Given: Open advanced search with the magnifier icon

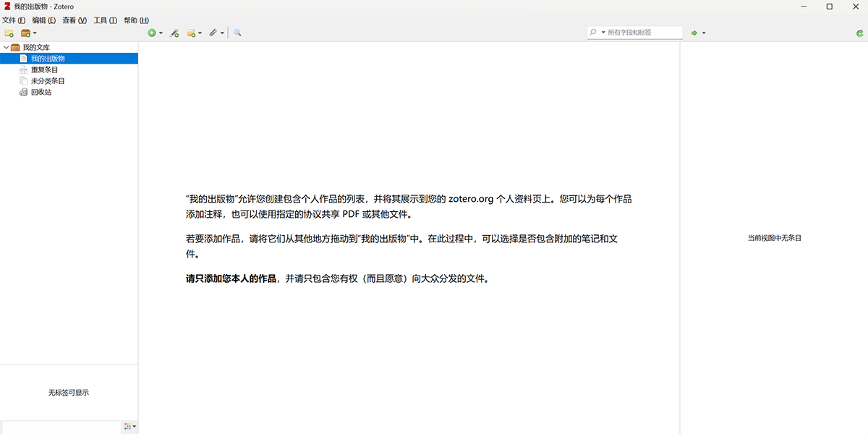Looking at the screenshot, I should click(x=237, y=33).
